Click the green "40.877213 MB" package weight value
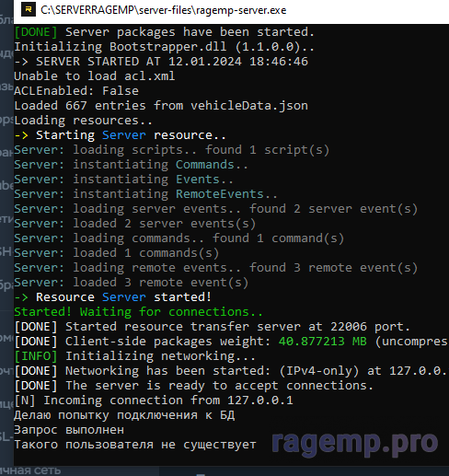This screenshot has width=449, height=476. click(x=323, y=342)
